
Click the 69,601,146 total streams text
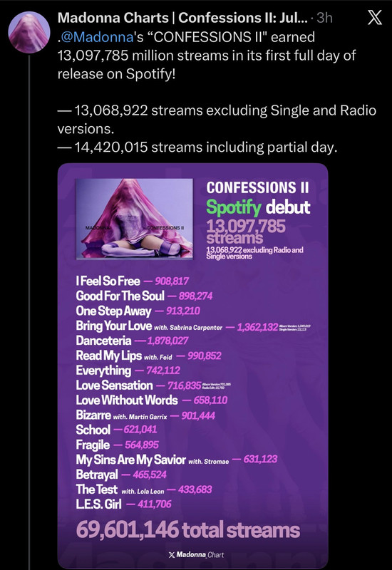pos(188,529)
